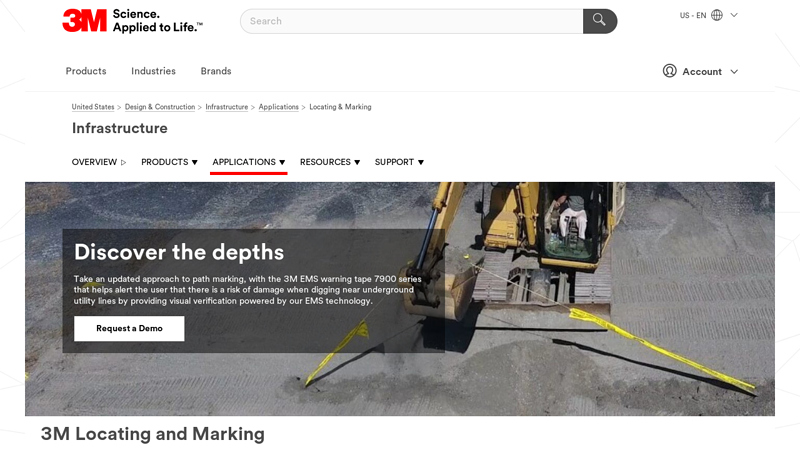Open the RESOURCES dropdown arrow
This screenshot has height=450, width=800.
click(x=357, y=162)
